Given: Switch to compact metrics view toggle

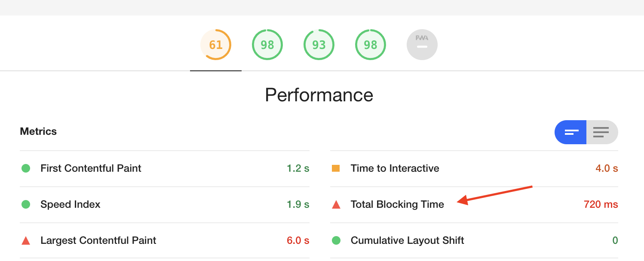Looking at the screenshot, I should [x=570, y=132].
